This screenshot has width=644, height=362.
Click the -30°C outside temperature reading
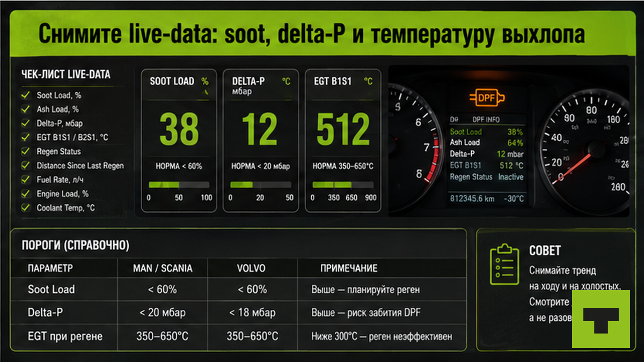(513, 198)
